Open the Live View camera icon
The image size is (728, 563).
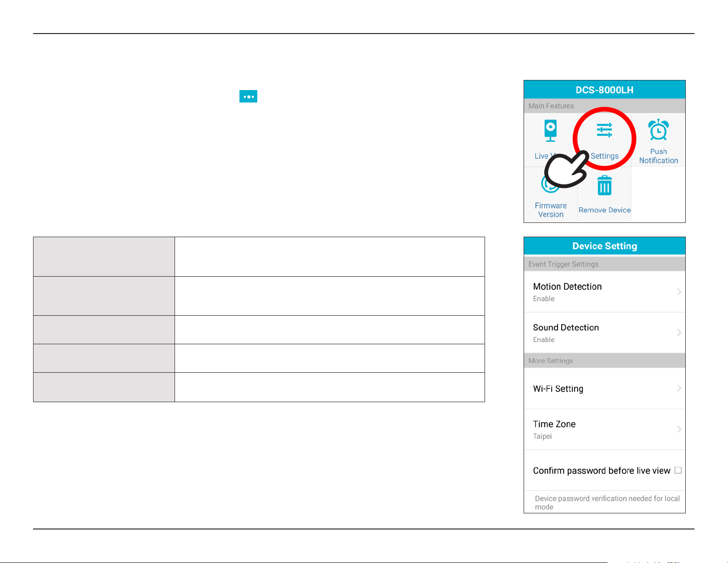click(550, 131)
